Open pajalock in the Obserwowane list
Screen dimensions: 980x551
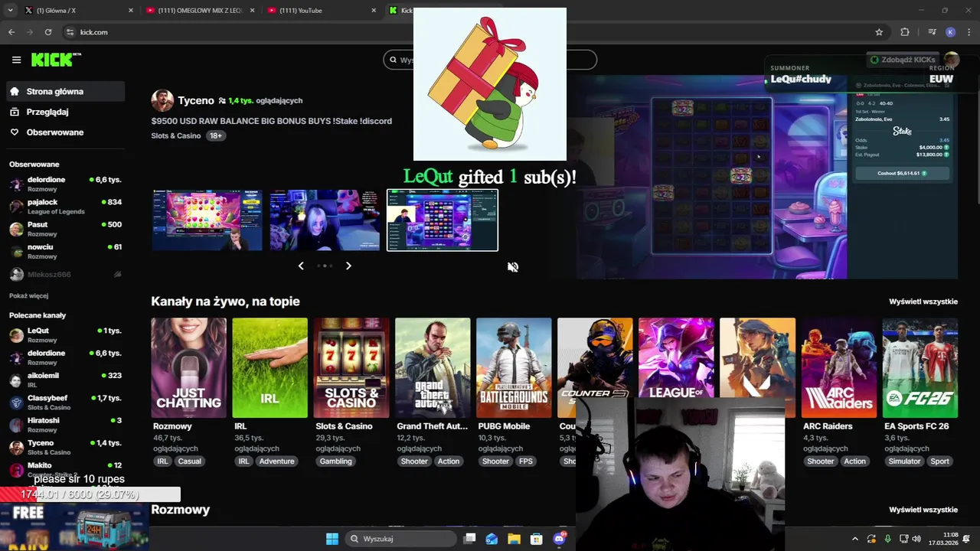[65, 207]
